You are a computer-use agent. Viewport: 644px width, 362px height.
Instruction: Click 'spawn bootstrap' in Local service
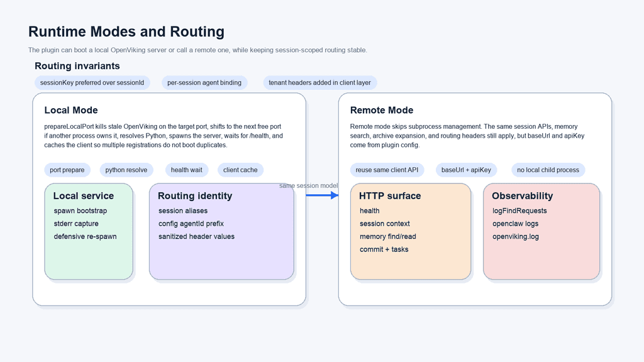click(80, 211)
